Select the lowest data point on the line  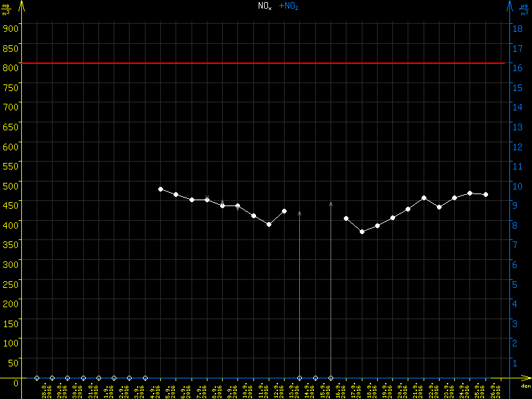pyautogui.click(x=362, y=231)
